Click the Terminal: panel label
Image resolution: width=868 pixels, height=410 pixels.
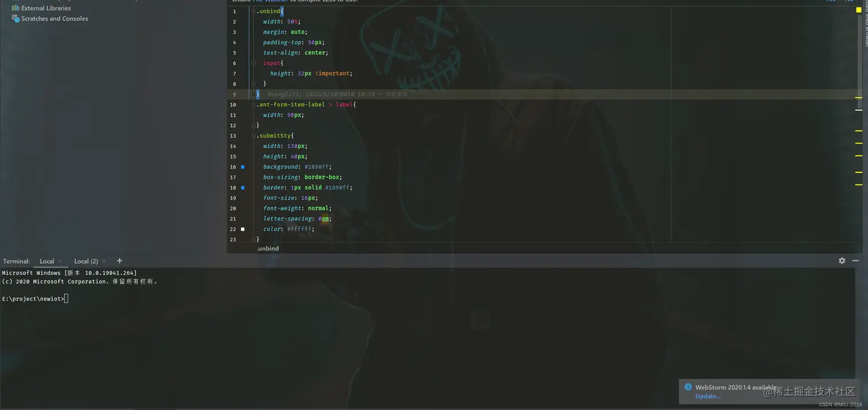click(x=16, y=261)
